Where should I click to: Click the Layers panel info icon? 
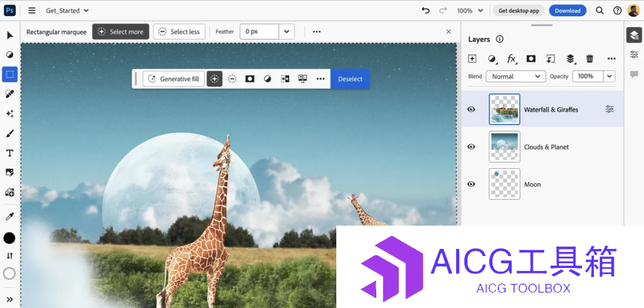tap(500, 39)
